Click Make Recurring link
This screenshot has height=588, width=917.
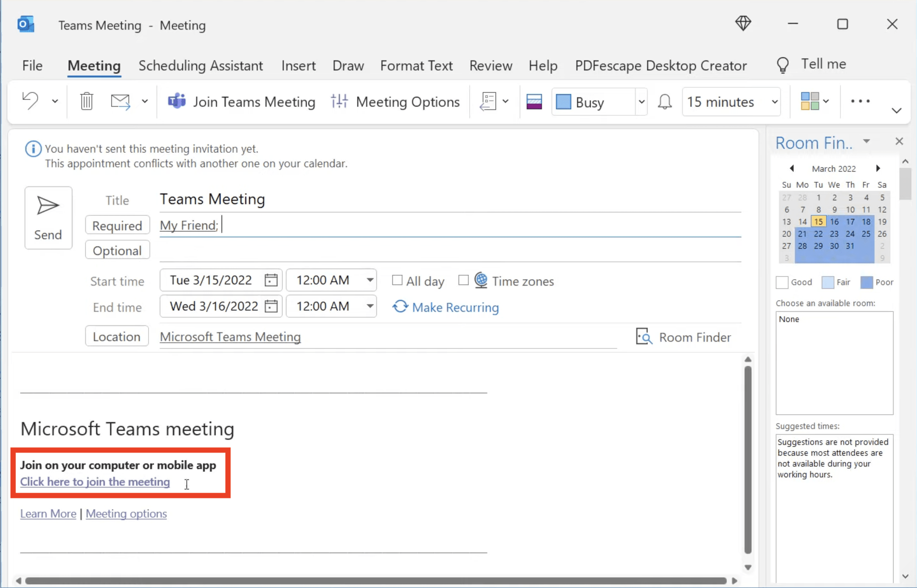[x=446, y=307]
